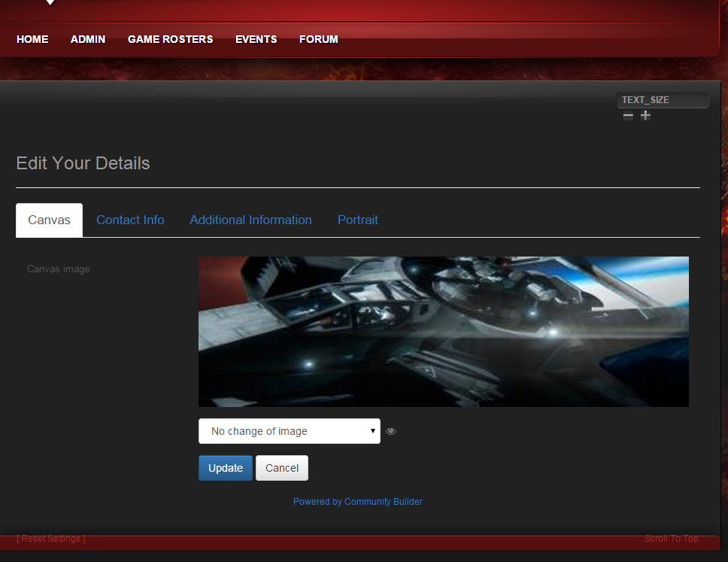Click the canvas spaceship image preview
The width and height of the screenshot is (728, 562).
444,332
